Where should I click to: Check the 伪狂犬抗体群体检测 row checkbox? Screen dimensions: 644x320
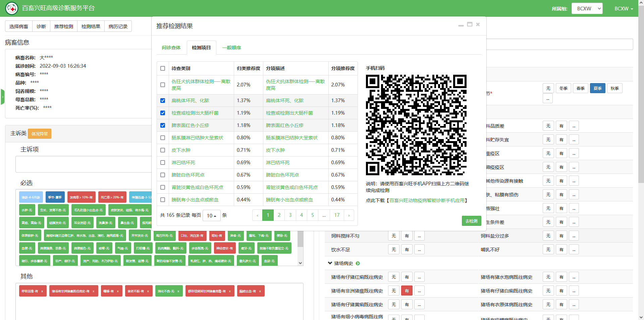tap(163, 85)
